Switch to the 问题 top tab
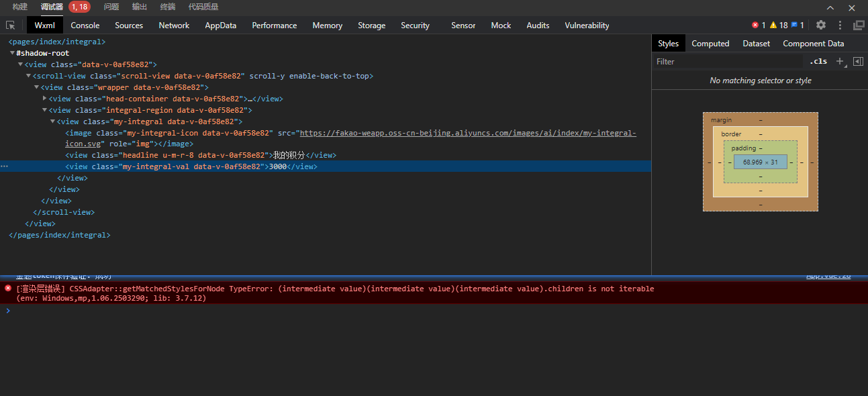The image size is (868, 396). pos(111,7)
